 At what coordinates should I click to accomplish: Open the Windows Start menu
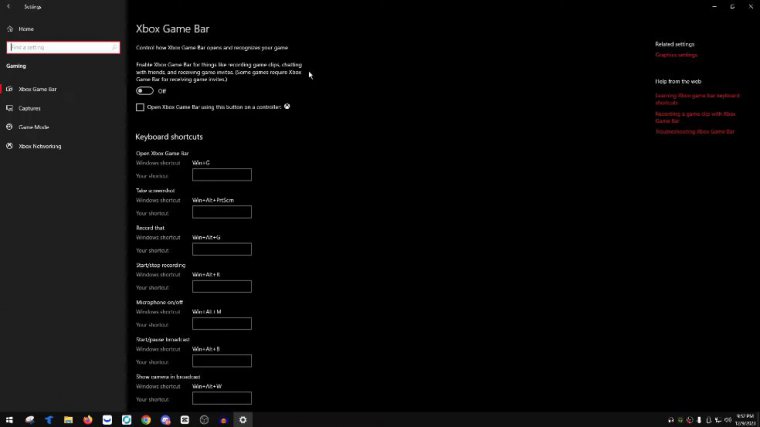tap(9, 420)
